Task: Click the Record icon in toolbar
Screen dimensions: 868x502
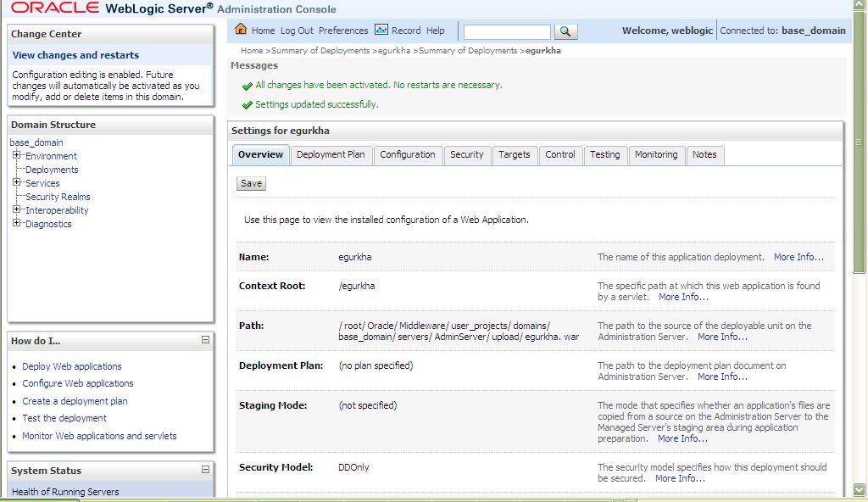Action: [381, 30]
